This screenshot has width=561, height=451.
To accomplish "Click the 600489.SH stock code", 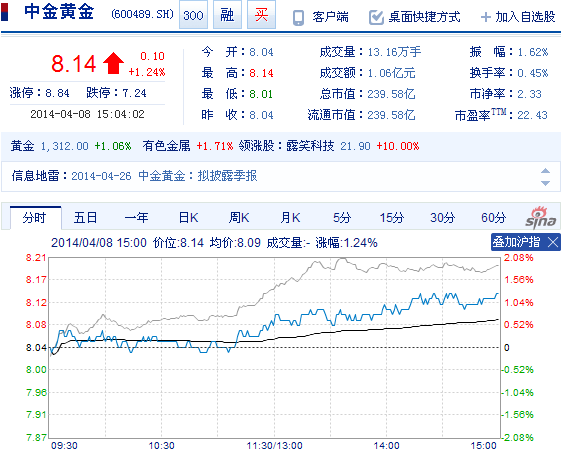I will 142,14.
